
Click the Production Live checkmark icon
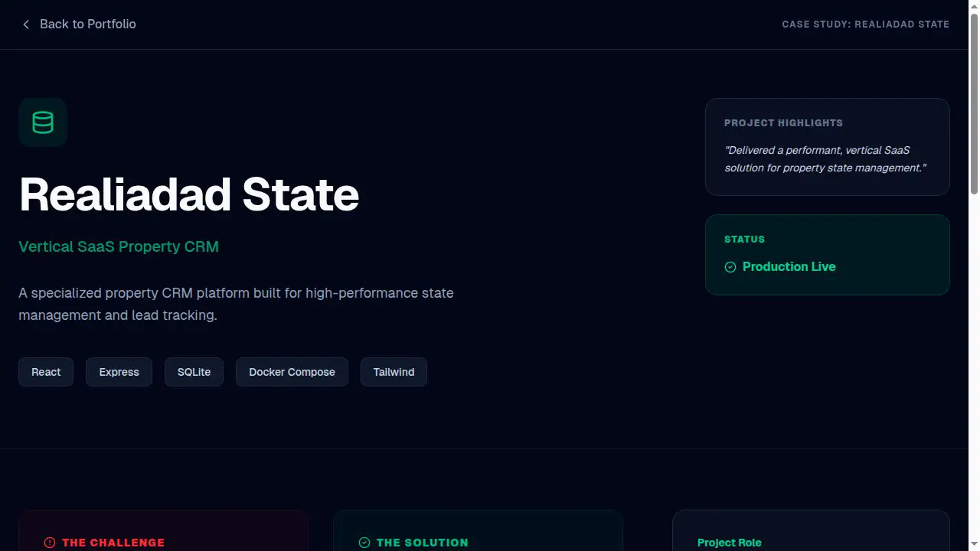[730, 267]
